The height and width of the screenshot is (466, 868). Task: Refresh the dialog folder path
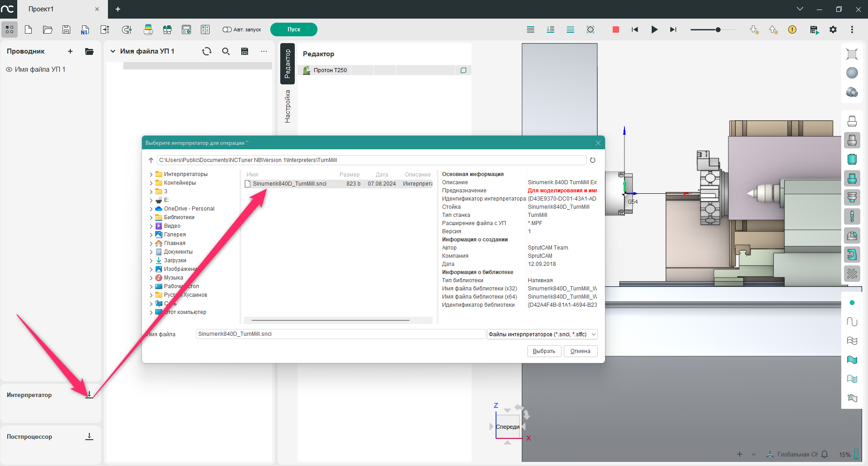pos(593,160)
